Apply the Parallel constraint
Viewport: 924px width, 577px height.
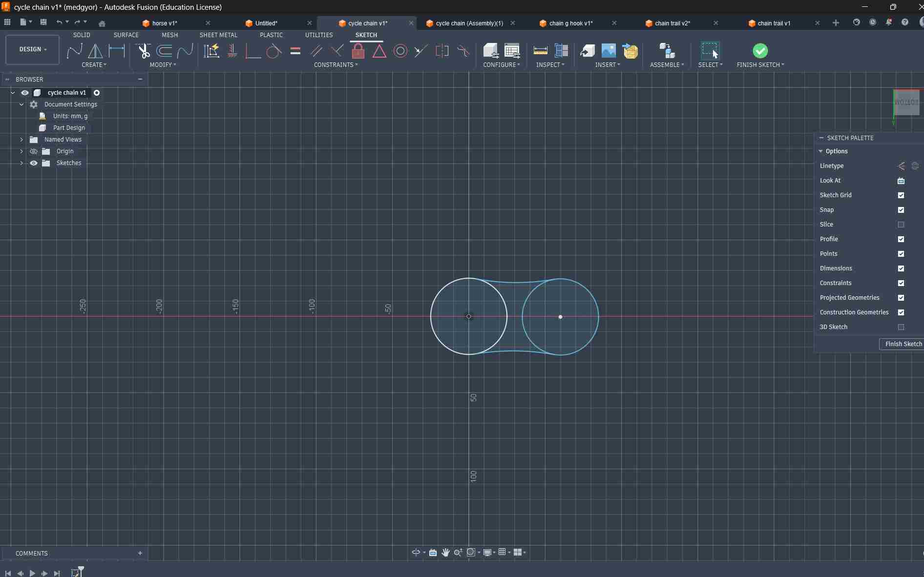coord(316,51)
